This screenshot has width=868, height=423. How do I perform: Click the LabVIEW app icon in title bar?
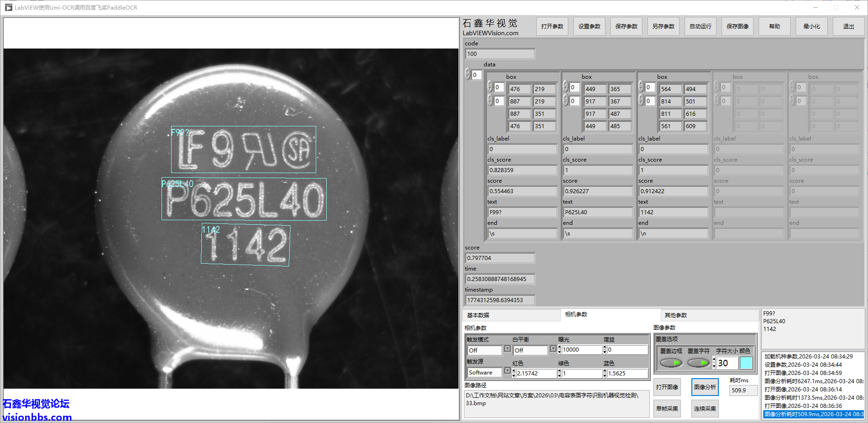click(x=8, y=7)
